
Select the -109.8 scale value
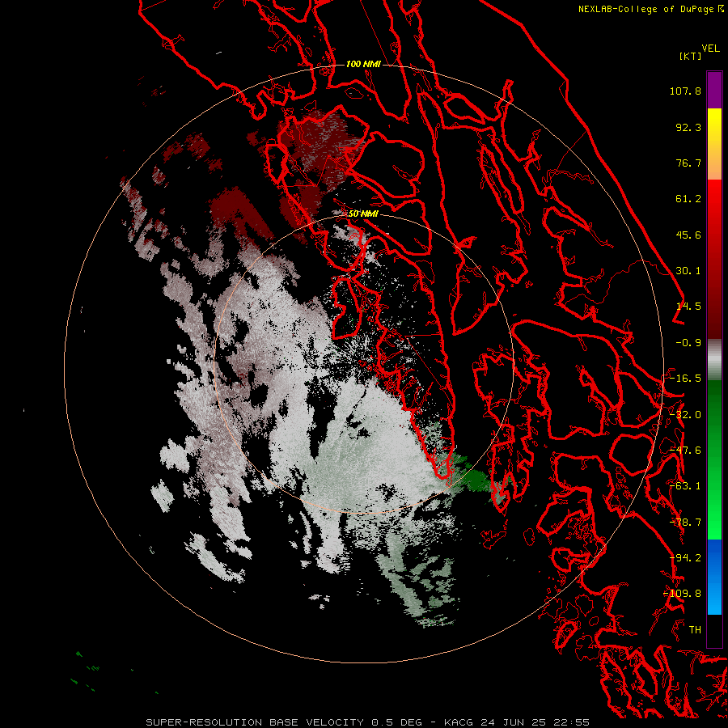coord(682,594)
